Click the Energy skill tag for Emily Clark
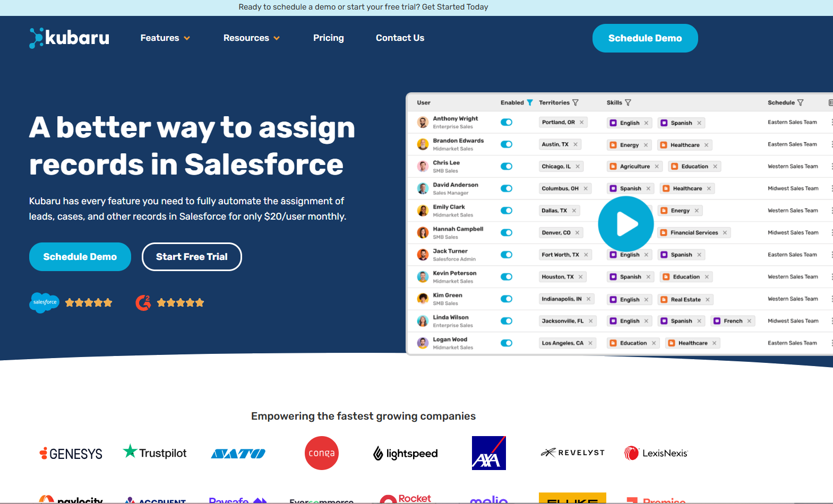The width and height of the screenshot is (833, 504). 680,211
